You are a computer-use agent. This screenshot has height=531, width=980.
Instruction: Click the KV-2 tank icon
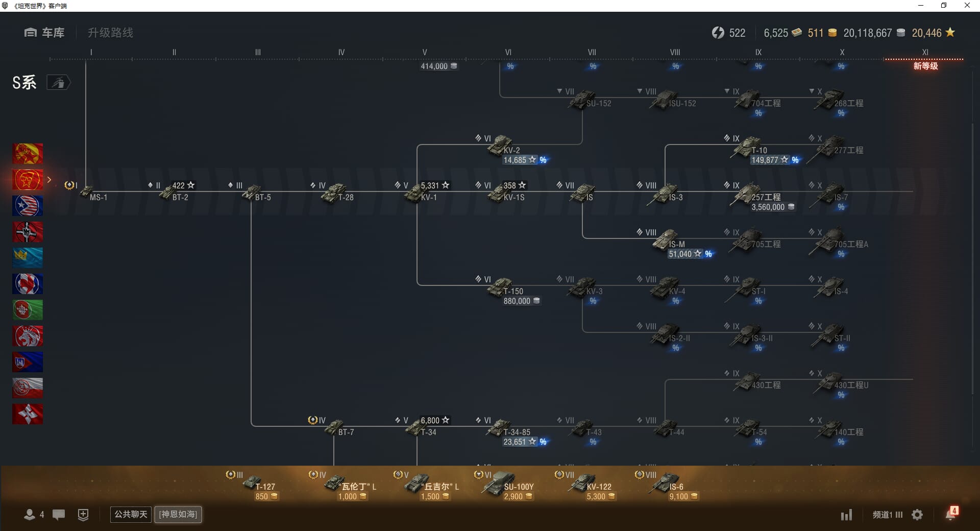pos(499,144)
